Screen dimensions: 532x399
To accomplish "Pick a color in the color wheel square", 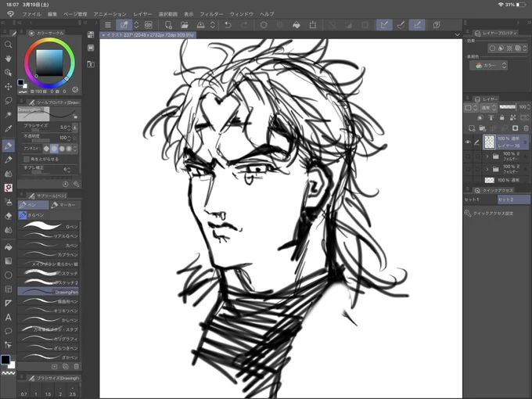I will click(x=49, y=63).
